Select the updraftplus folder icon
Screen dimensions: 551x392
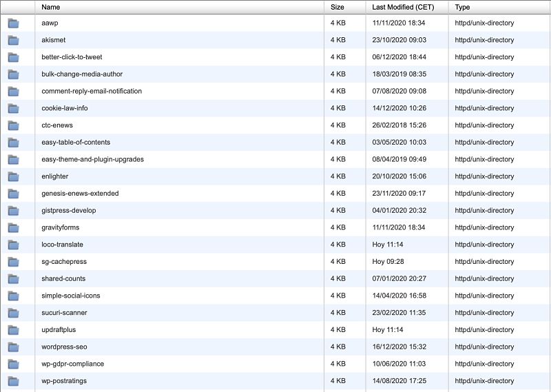(x=13, y=330)
